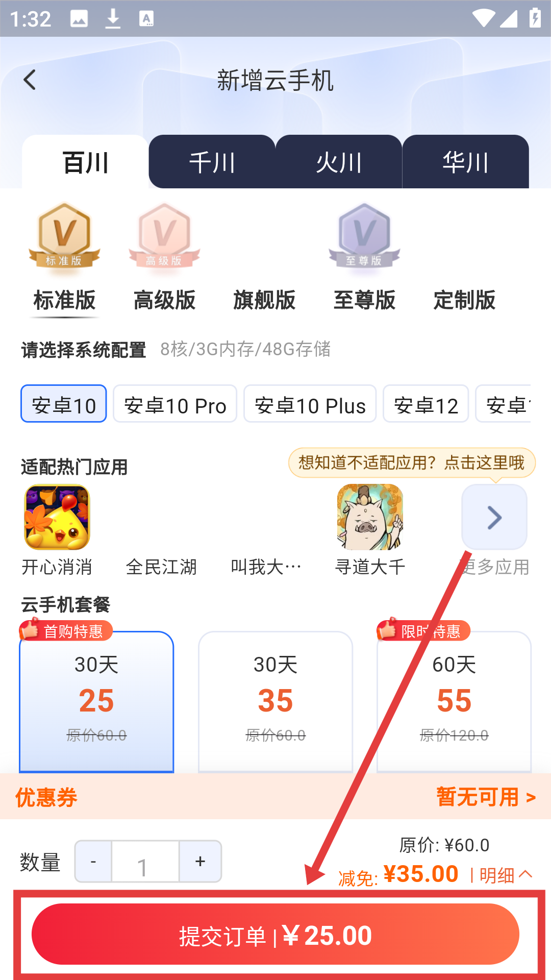Choose the 安卓12 system option

pyautogui.click(x=426, y=404)
